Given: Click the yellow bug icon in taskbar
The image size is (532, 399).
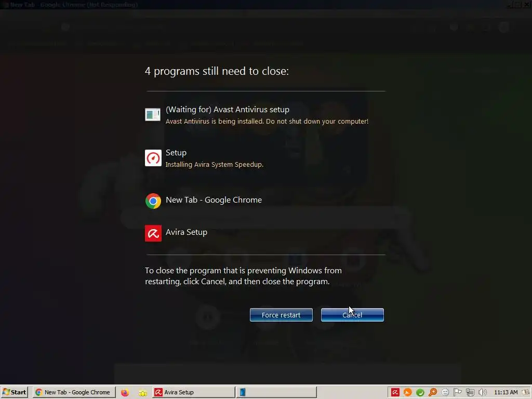Looking at the screenshot, I should (x=142, y=393).
